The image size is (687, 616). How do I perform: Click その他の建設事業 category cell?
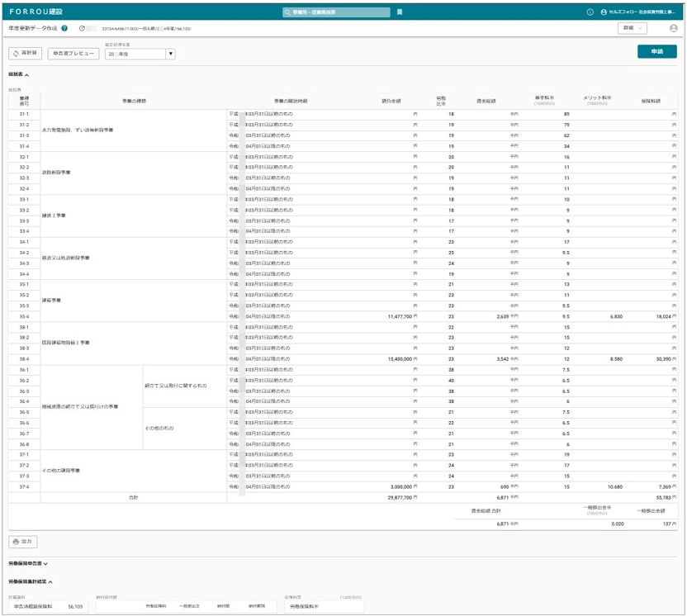134,471
